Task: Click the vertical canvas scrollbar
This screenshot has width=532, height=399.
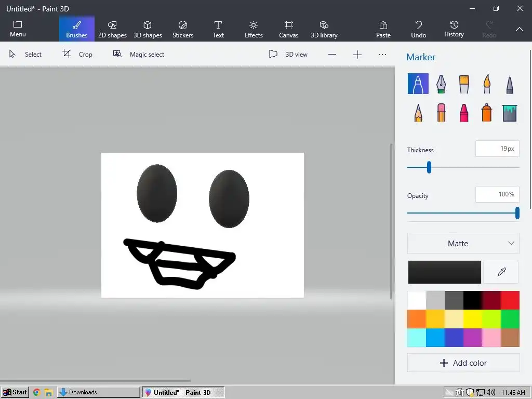Action: point(391,221)
